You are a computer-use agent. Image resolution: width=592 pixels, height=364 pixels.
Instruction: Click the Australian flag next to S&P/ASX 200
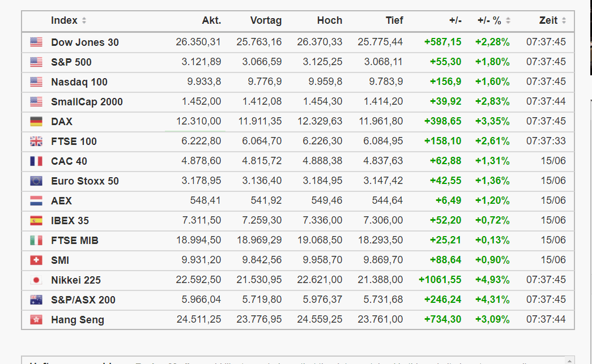click(36, 299)
